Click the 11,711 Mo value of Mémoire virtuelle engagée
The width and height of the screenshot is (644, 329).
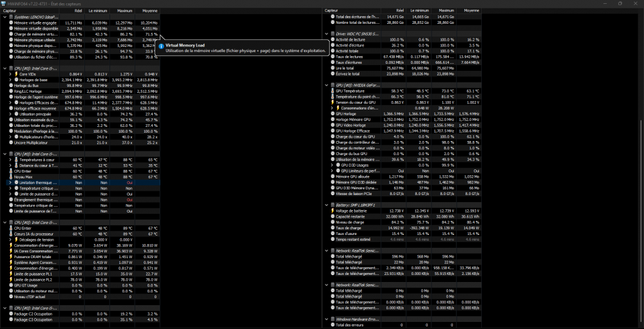(73, 23)
